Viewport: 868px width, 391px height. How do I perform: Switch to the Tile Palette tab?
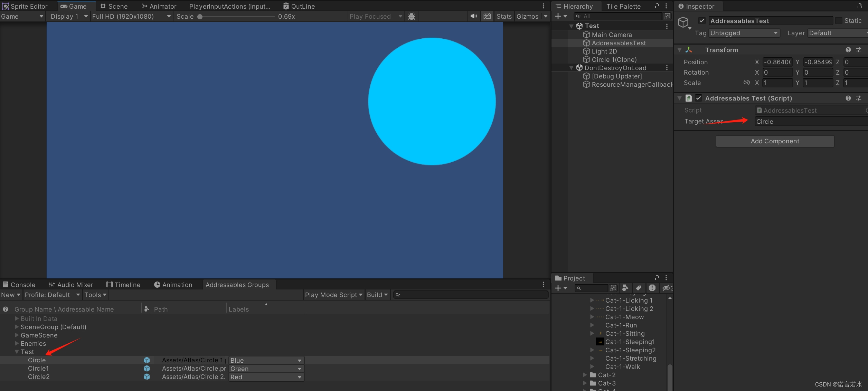(x=623, y=6)
